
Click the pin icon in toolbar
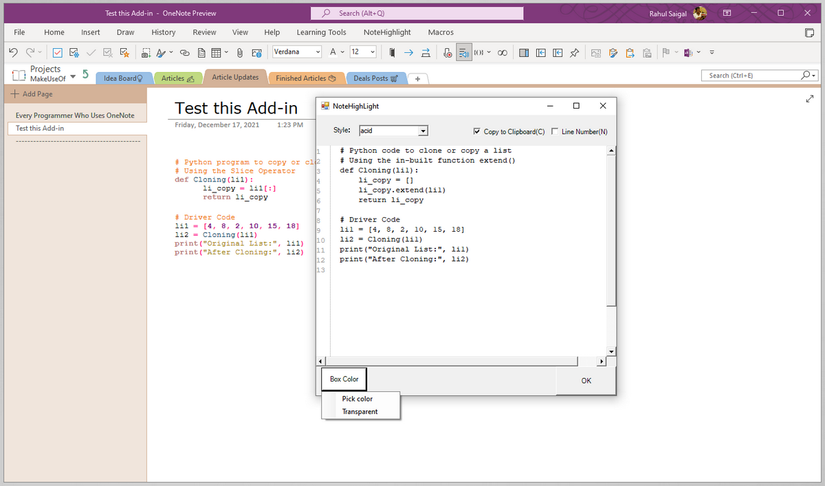[x=573, y=52]
